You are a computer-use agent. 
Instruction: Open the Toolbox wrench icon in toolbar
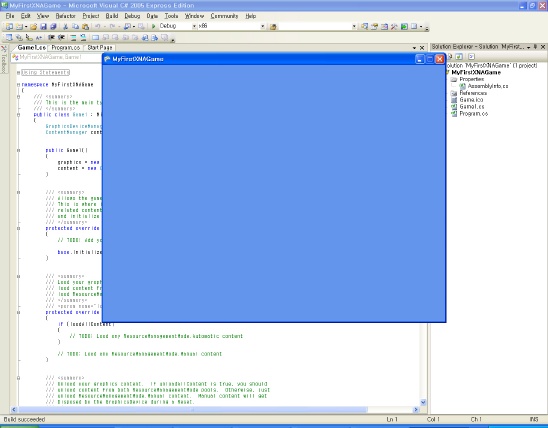tap(394, 27)
